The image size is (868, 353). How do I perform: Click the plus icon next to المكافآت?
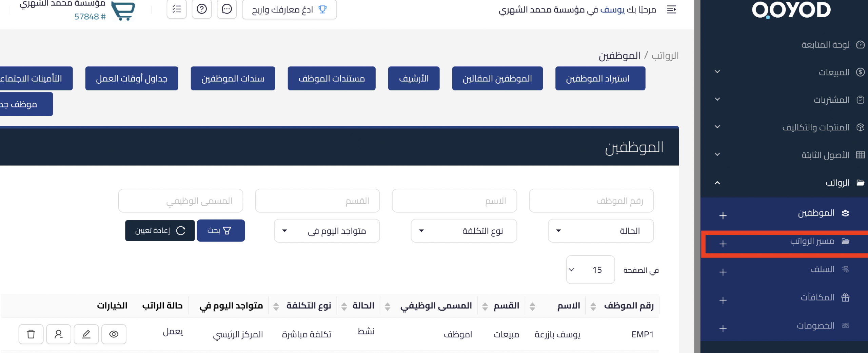tap(724, 300)
